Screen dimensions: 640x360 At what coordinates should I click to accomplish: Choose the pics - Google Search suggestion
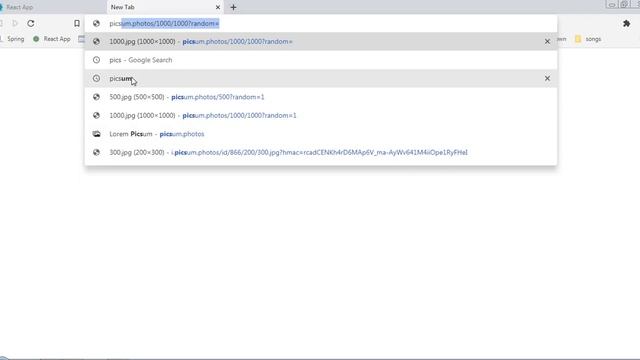321,60
